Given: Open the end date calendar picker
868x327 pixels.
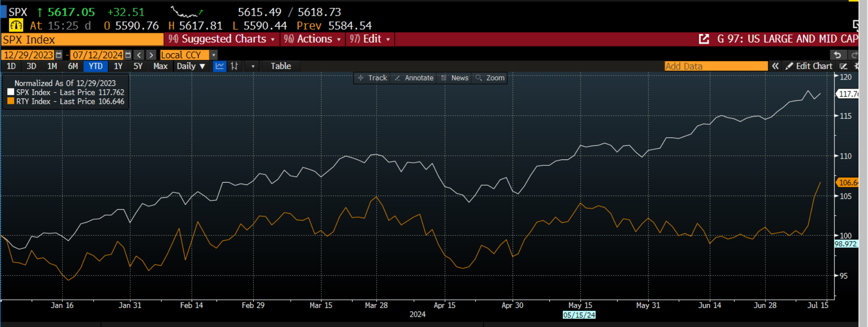Looking at the screenshot, I should (128, 55).
